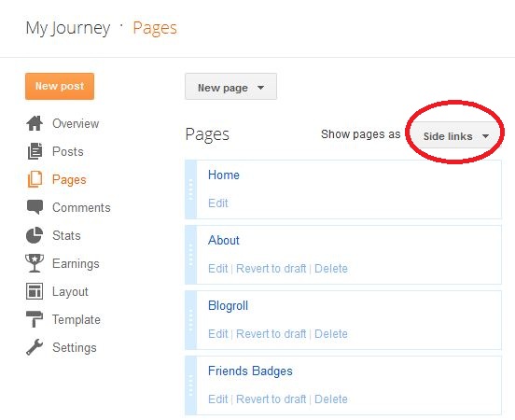Delete the Friends Badges page
This screenshot has width=515, height=420.
click(x=331, y=399)
